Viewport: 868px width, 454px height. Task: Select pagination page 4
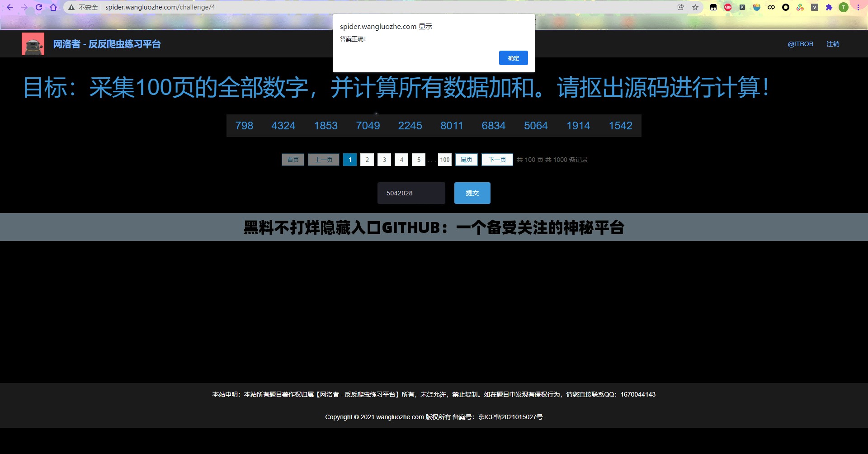[401, 160]
